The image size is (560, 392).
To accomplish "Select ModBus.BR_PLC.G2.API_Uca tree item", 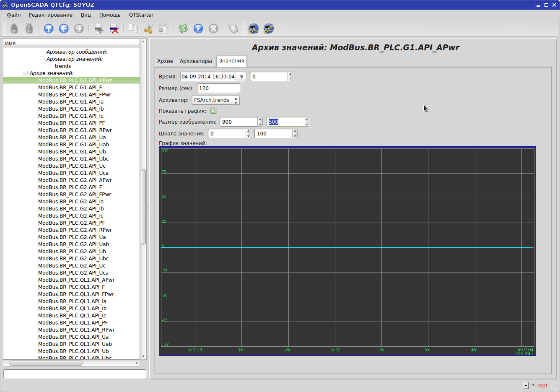I will click(x=73, y=273).
